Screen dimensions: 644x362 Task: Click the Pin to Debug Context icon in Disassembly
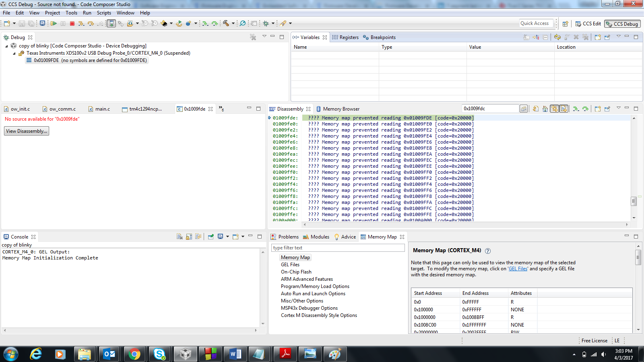[x=607, y=109]
